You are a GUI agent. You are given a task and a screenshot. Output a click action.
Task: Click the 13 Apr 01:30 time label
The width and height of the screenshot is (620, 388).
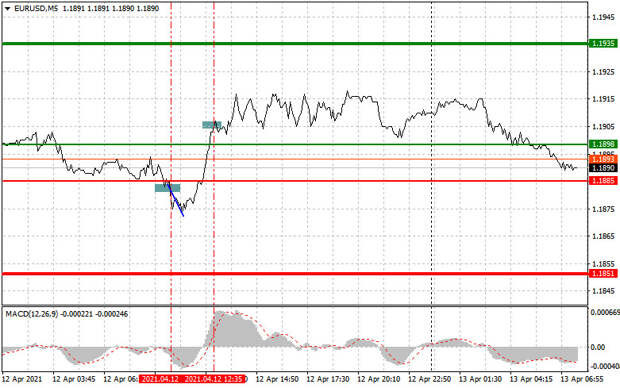(480, 379)
